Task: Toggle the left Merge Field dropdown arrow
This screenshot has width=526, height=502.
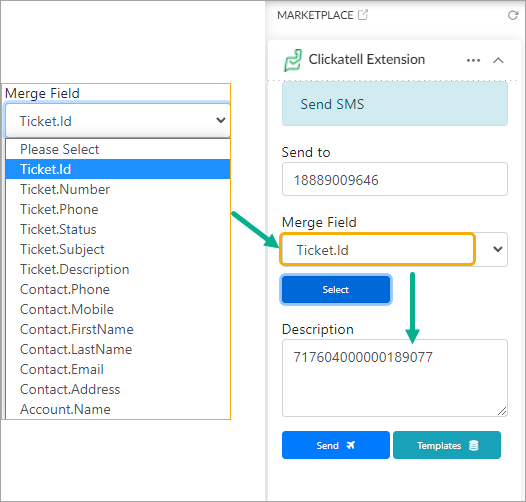Action: coord(220,120)
